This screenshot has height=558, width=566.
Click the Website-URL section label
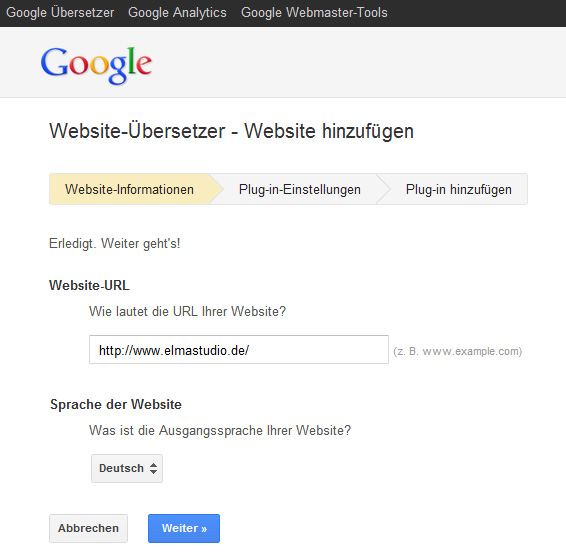[89, 285]
